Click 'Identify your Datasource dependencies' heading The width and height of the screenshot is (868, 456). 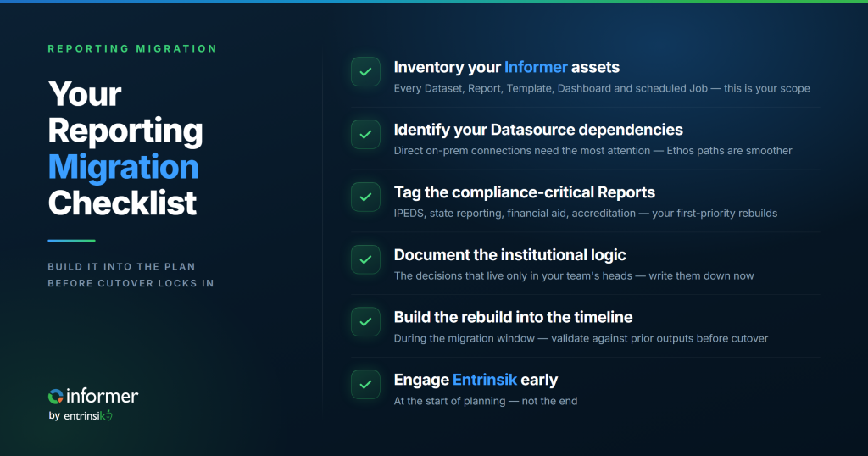point(538,130)
